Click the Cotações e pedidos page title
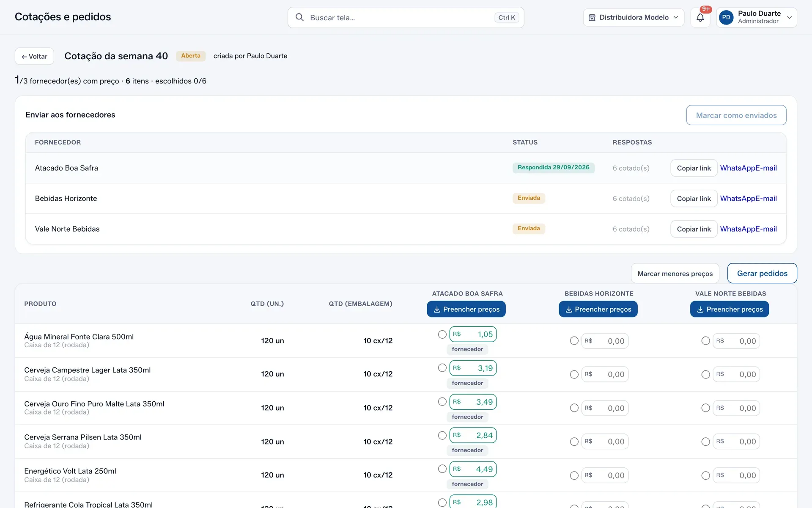Image resolution: width=812 pixels, height=508 pixels. [x=63, y=17]
